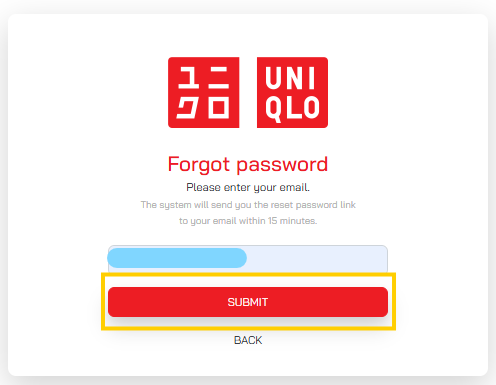Screen dimensions: 496x385
Task: Click the "Please enter your email." text
Action: click(248, 187)
